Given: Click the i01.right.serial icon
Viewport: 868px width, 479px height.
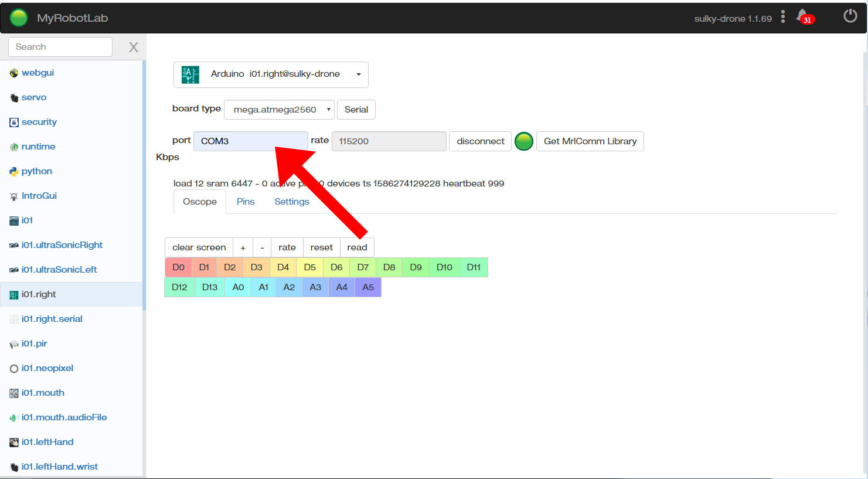Looking at the screenshot, I should coord(14,320).
